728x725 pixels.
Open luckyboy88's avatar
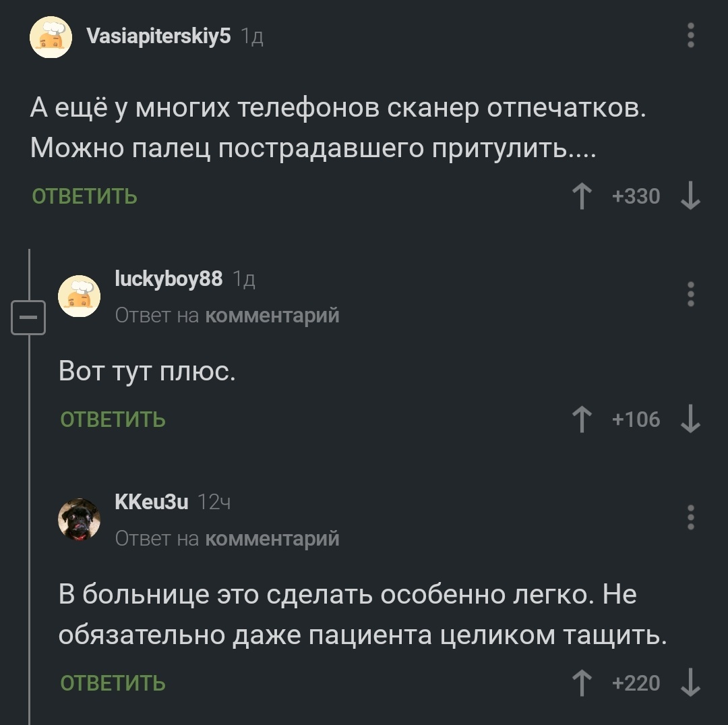pyautogui.click(x=80, y=296)
